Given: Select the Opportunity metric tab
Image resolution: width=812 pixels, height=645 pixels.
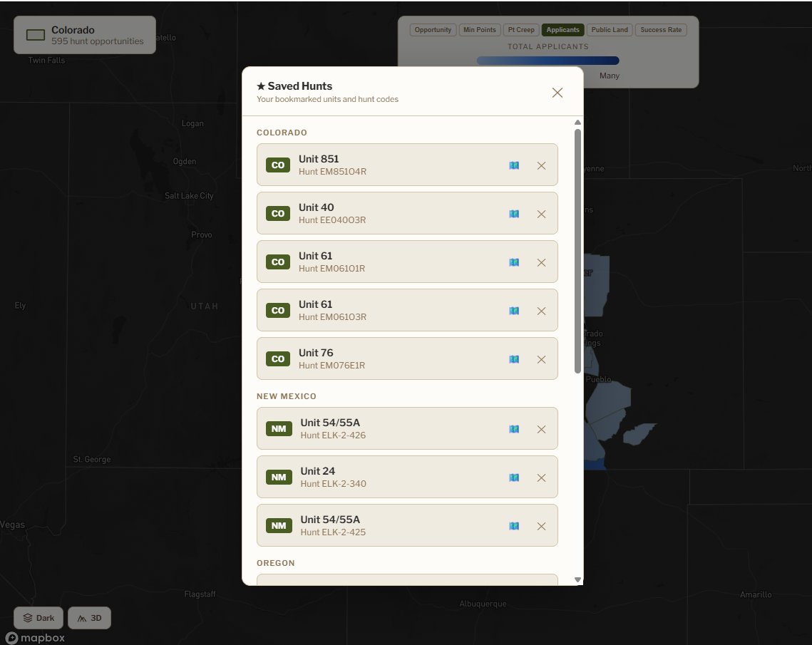Looking at the screenshot, I should 432,29.
